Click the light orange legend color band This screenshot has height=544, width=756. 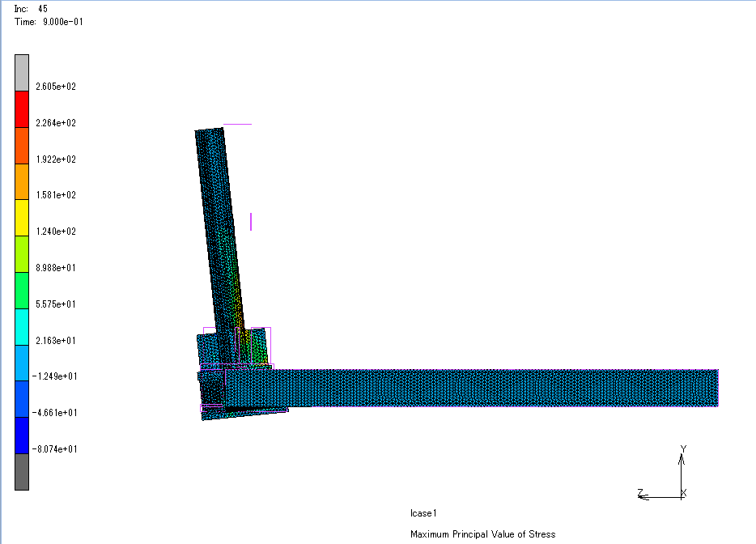pos(22,182)
